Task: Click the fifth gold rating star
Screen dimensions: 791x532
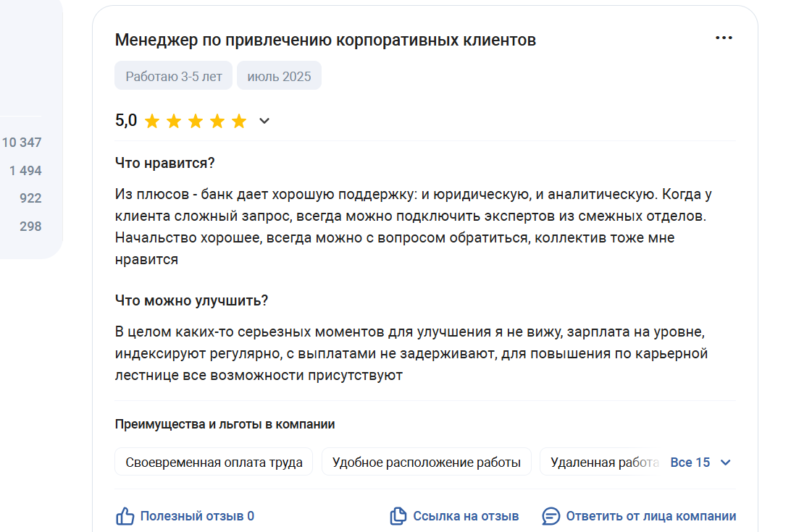Action: click(239, 121)
